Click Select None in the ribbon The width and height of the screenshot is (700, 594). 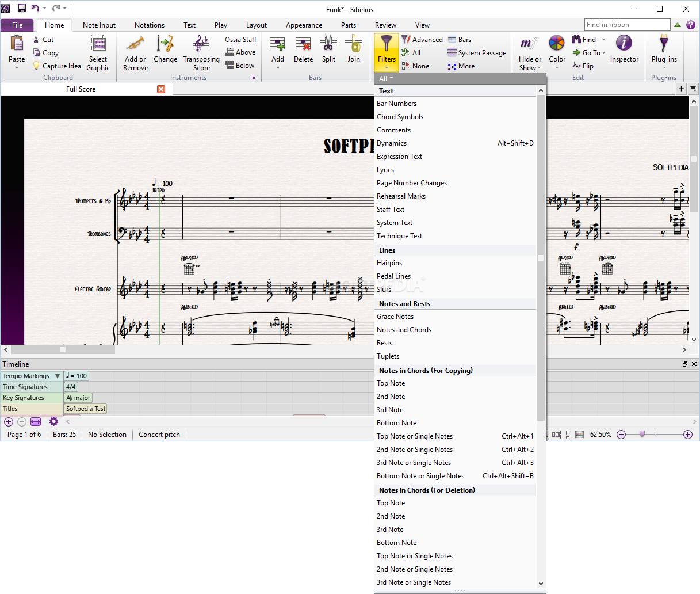point(415,66)
